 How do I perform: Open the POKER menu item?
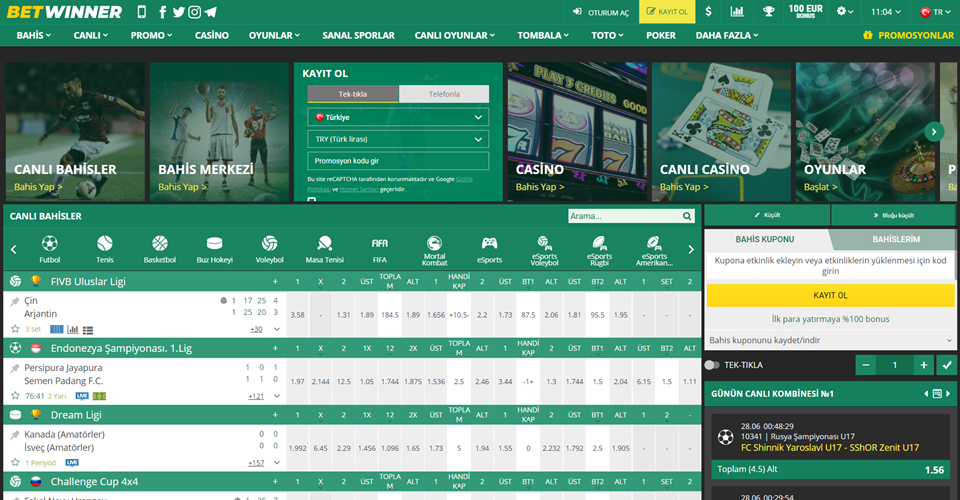661,35
